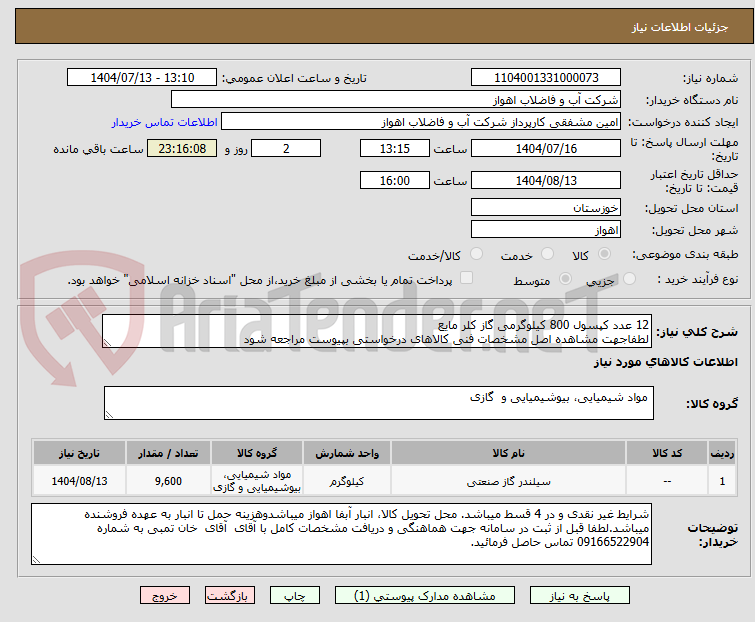The height and width of the screenshot is (622, 755).
Task: Click the ردیف column header
Action: pyautogui.click(x=722, y=453)
